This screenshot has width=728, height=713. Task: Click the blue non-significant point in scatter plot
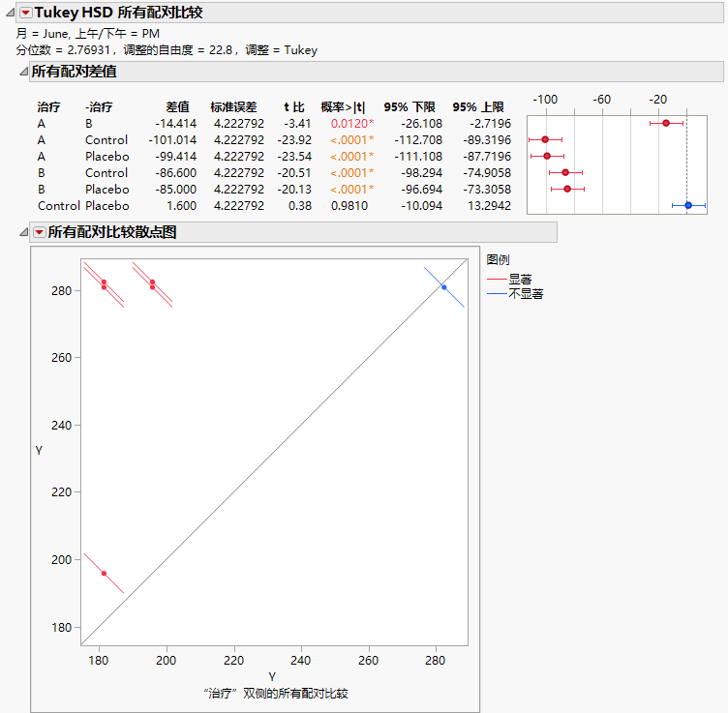(443, 287)
